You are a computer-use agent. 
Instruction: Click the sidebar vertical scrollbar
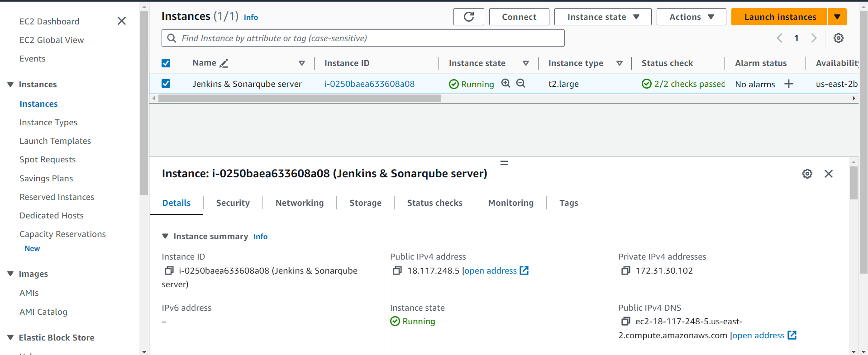point(144,103)
